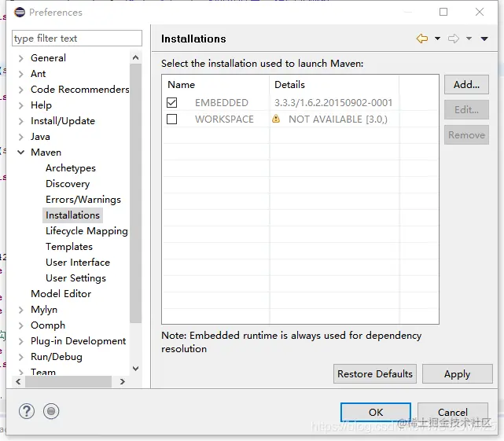
Task: Click the Eclipse icon in title bar
Action: pyautogui.click(x=20, y=13)
